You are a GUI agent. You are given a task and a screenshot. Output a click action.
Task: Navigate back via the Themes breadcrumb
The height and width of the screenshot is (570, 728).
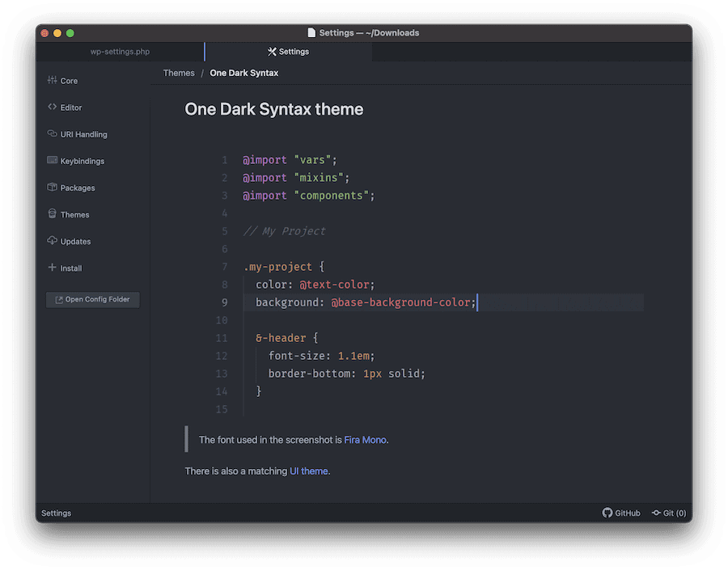point(179,73)
